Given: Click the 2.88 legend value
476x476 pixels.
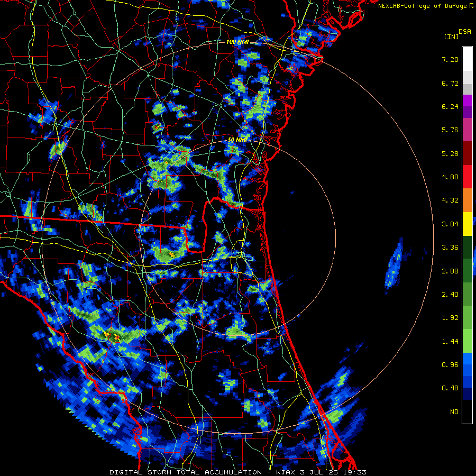Looking at the screenshot, I should click(x=450, y=271).
